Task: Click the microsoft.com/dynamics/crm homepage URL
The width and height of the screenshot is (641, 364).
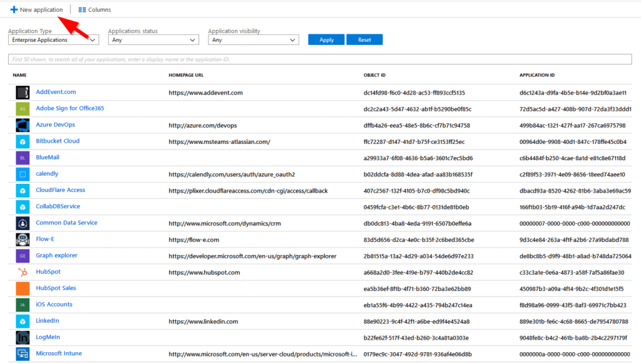Action: [225, 223]
